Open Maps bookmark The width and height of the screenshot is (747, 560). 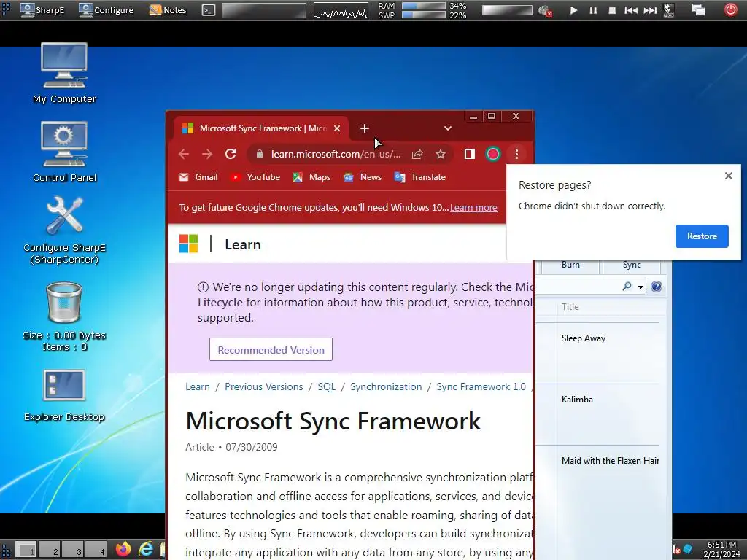point(311,177)
